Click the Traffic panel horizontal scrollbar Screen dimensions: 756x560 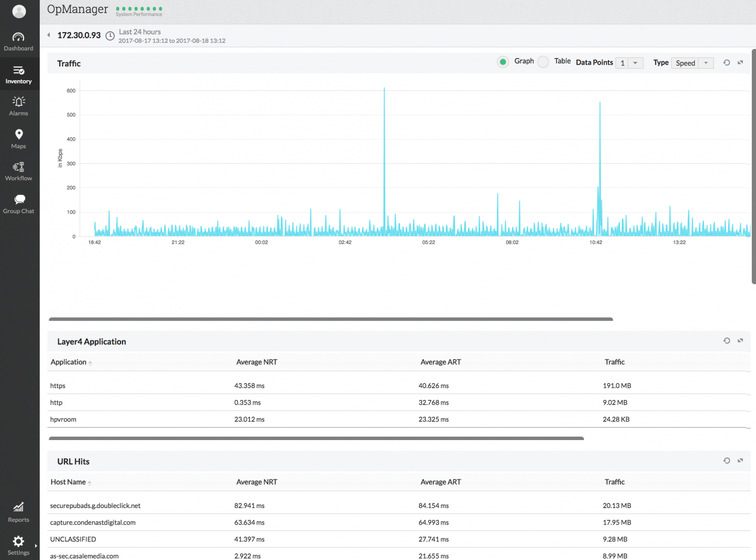coord(331,319)
